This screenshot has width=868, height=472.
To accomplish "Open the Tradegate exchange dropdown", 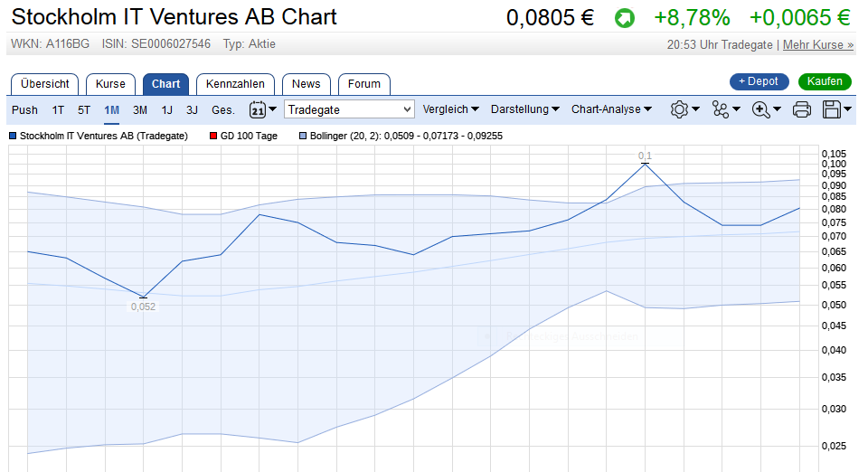I will (x=349, y=109).
